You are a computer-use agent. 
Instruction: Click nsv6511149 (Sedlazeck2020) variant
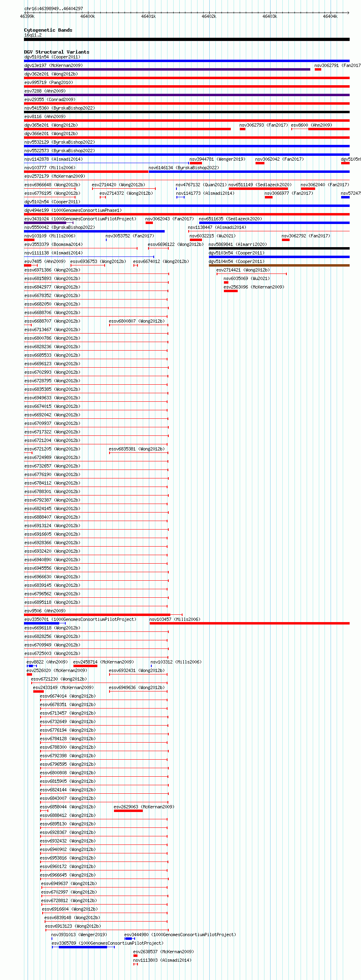[x=258, y=189]
